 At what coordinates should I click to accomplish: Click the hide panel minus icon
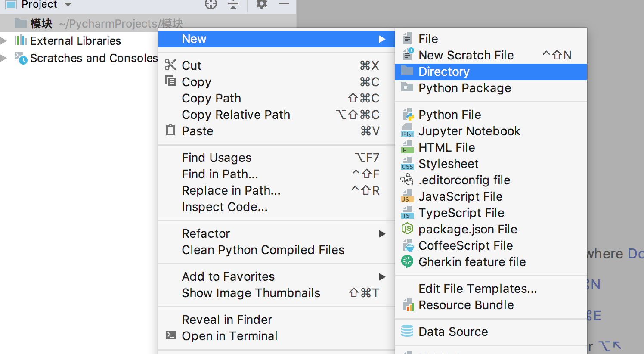284,4
